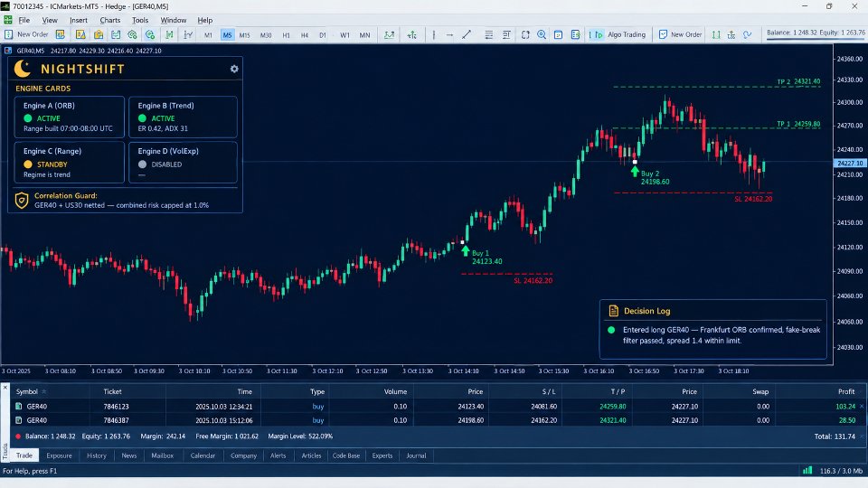Click the Buy 2 green arrow marker on chart
Viewport: 868px width, 488px height.
(x=635, y=172)
